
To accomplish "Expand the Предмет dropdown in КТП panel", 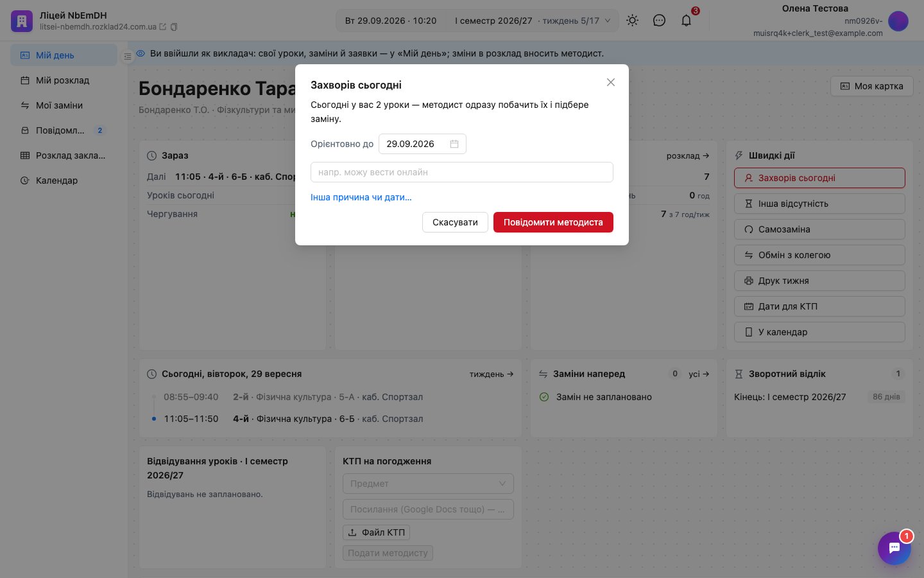I will tap(428, 484).
